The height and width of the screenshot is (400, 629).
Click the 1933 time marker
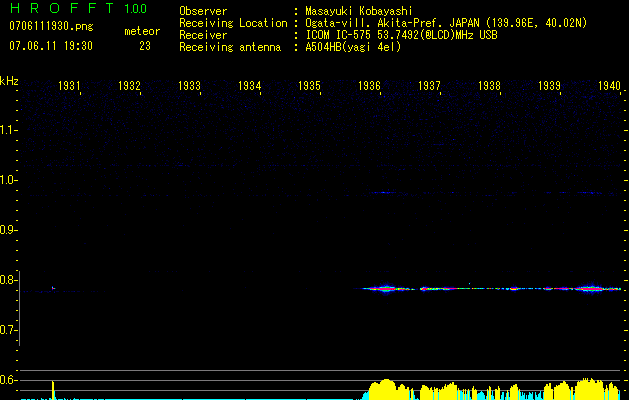189,86
